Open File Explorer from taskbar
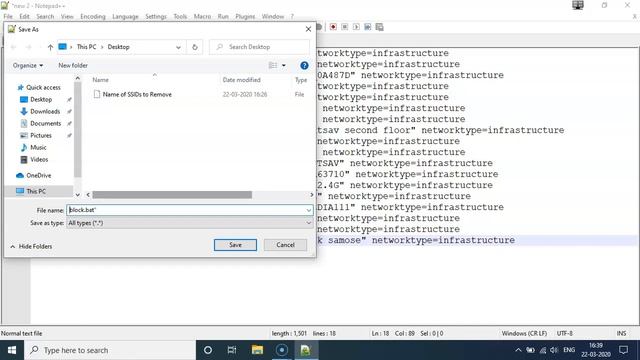The width and height of the screenshot is (640, 360). [257, 350]
